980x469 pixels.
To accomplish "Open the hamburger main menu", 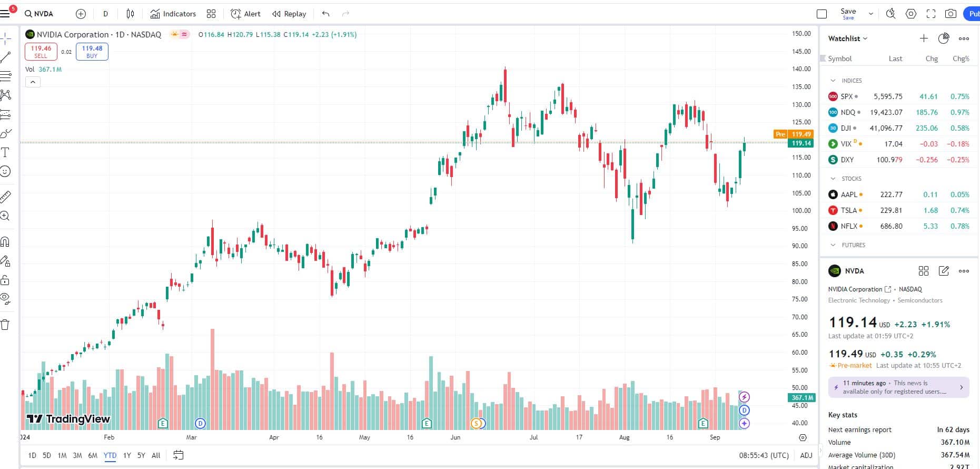I will coord(5,14).
